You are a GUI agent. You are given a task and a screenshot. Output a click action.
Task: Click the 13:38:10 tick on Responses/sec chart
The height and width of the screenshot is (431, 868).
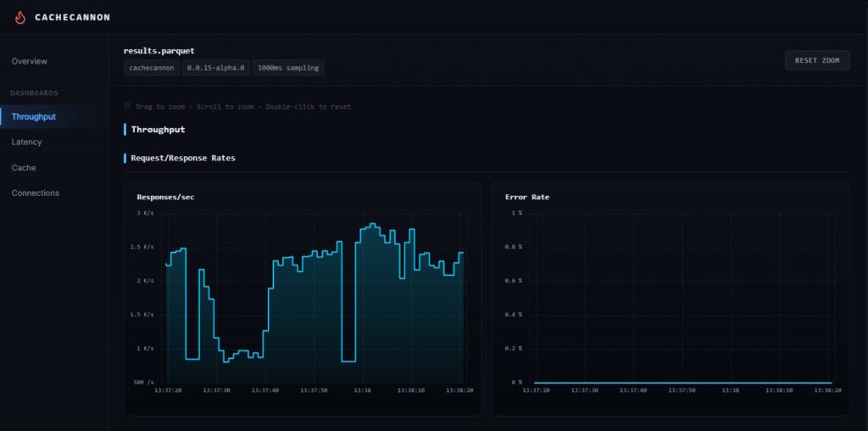coord(411,390)
